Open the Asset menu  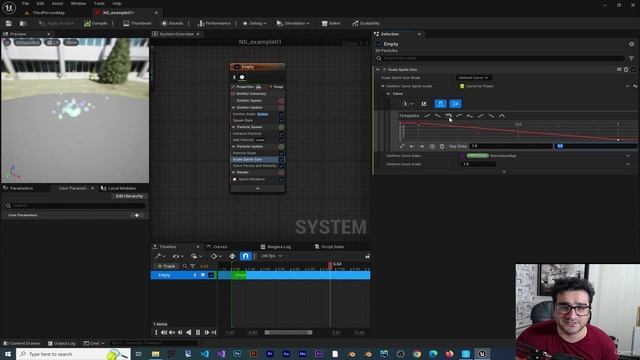57,3
